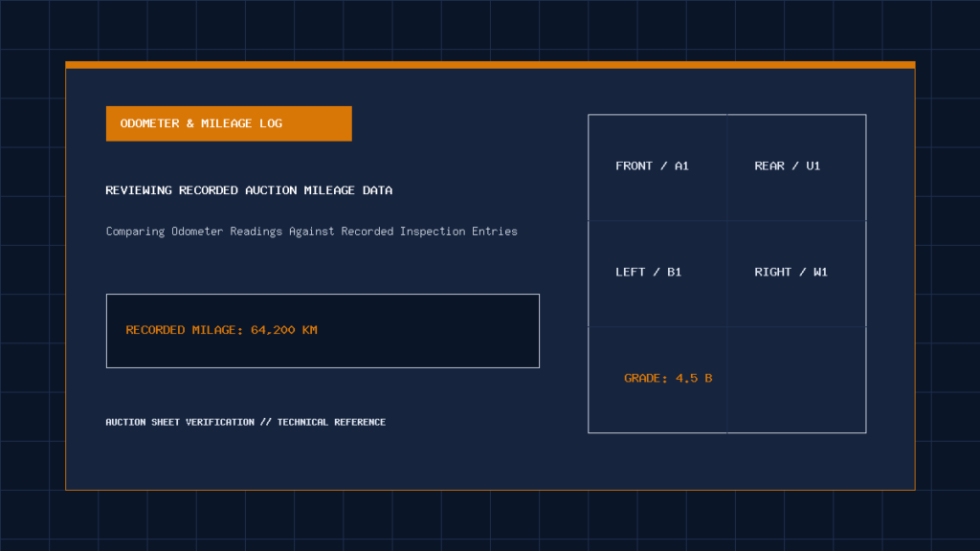
Task: Click the footer AUCTION SHEET VERIFICATION // TECHNICAL REFERENCE
Action: click(x=246, y=422)
